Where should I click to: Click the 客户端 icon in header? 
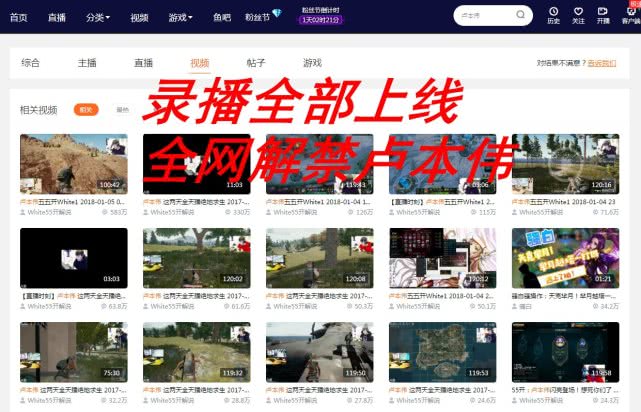[631, 11]
